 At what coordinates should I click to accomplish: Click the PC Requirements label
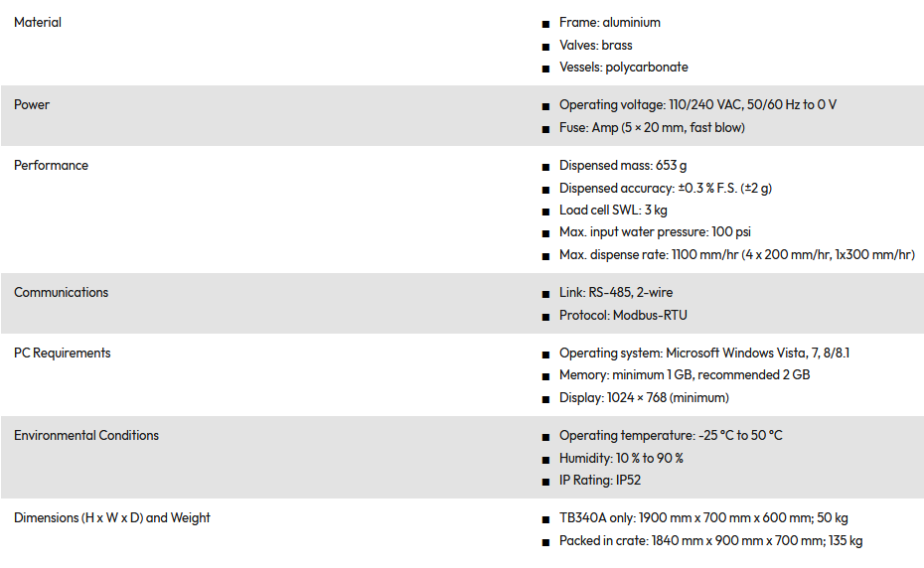pyautogui.click(x=62, y=354)
